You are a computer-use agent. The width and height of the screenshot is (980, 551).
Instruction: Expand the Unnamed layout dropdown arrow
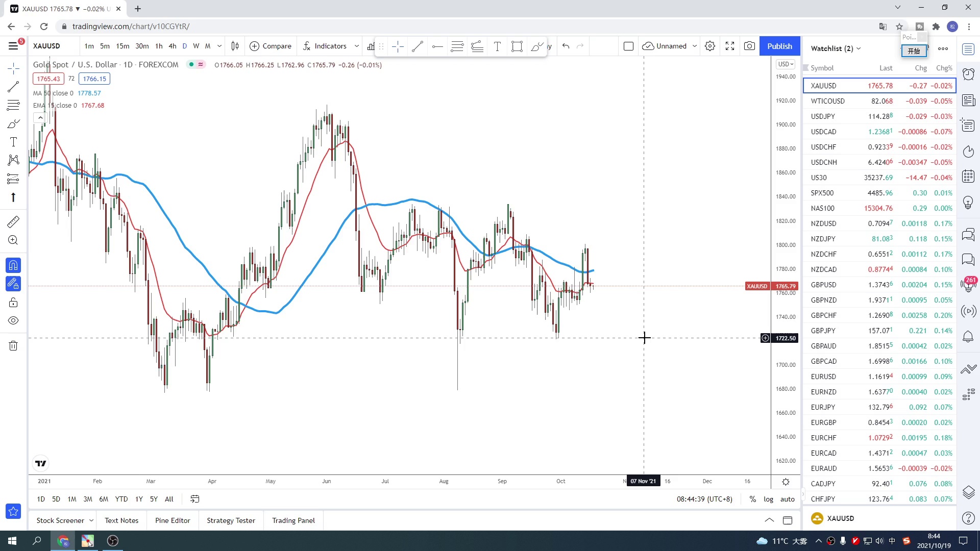tap(695, 46)
